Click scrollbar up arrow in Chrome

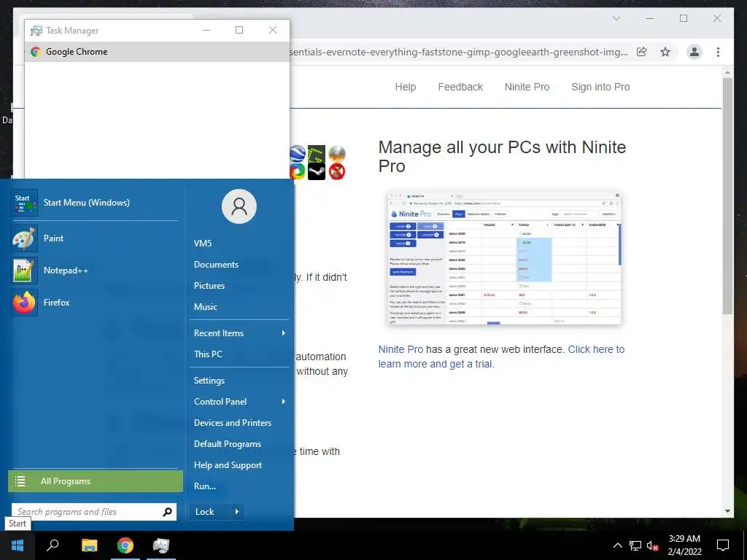[x=727, y=73]
